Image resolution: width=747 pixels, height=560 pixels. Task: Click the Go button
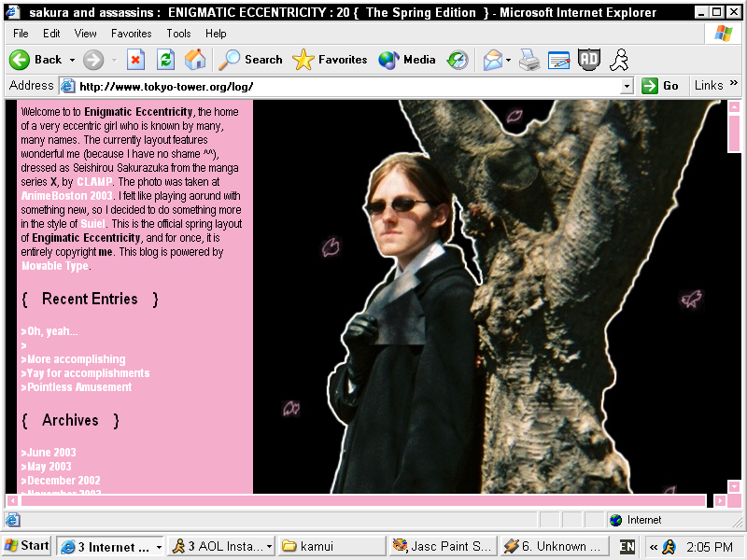pos(660,86)
